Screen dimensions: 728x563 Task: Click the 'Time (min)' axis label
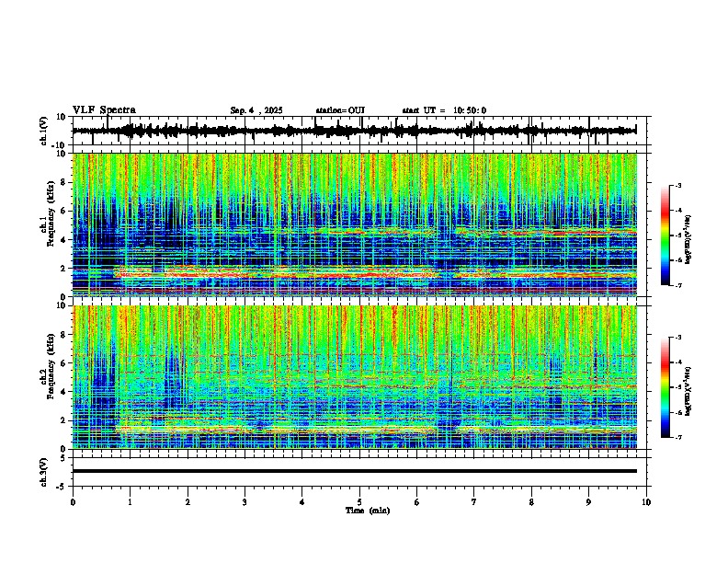click(368, 511)
